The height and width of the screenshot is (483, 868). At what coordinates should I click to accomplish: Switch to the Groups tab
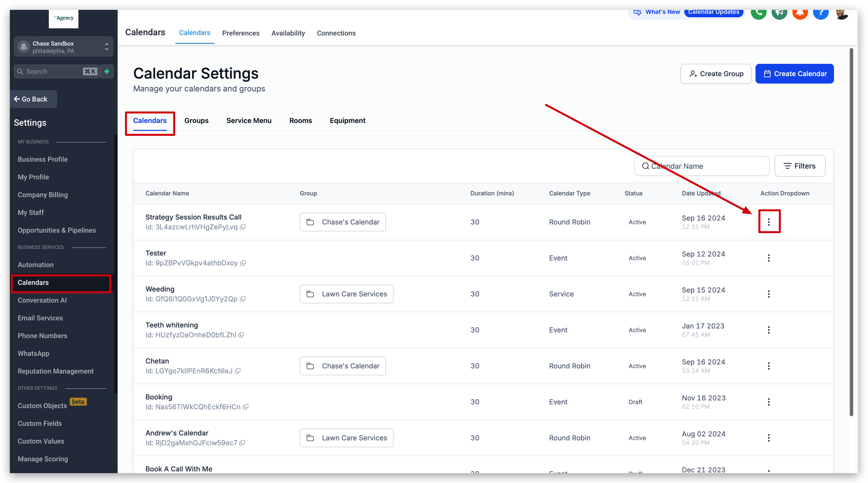196,121
